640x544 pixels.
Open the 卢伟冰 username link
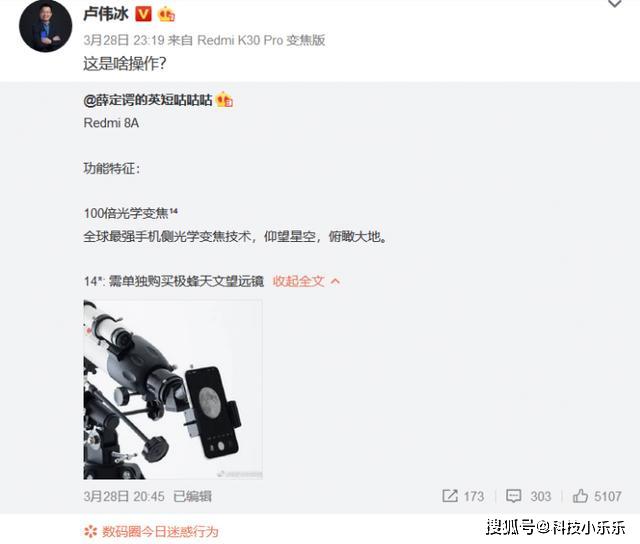tap(106, 14)
